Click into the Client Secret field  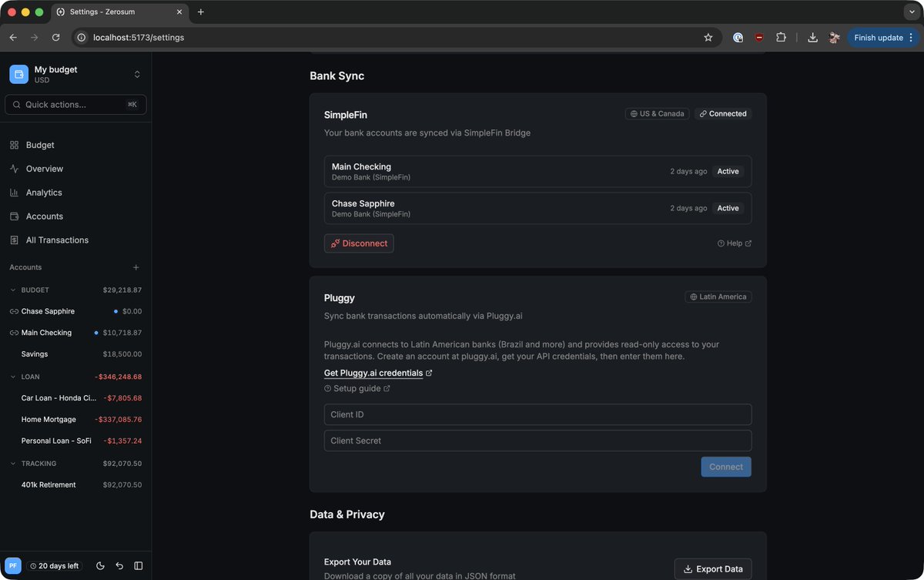[x=537, y=441]
